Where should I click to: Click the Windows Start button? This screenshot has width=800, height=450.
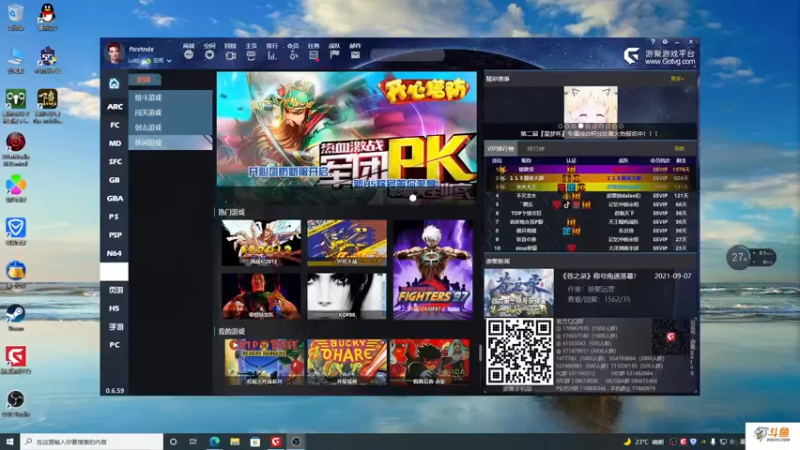pyautogui.click(x=10, y=441)
